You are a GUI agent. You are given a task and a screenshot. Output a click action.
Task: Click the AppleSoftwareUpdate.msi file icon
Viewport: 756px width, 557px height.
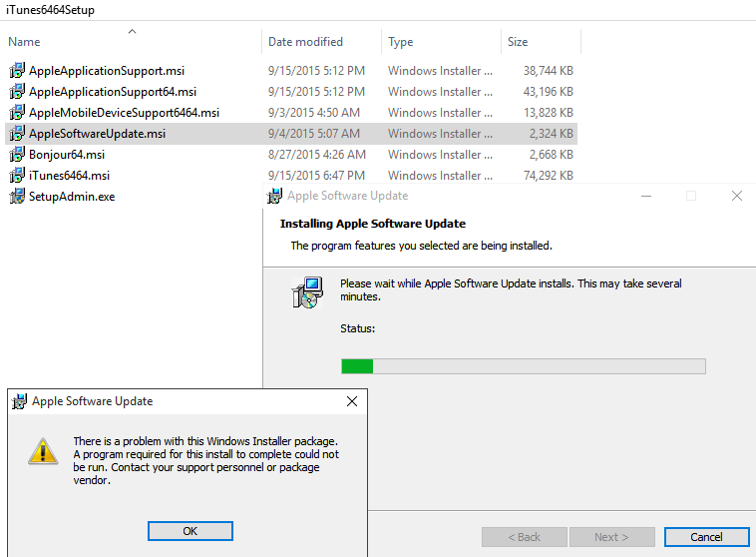[x=17, y=133]
